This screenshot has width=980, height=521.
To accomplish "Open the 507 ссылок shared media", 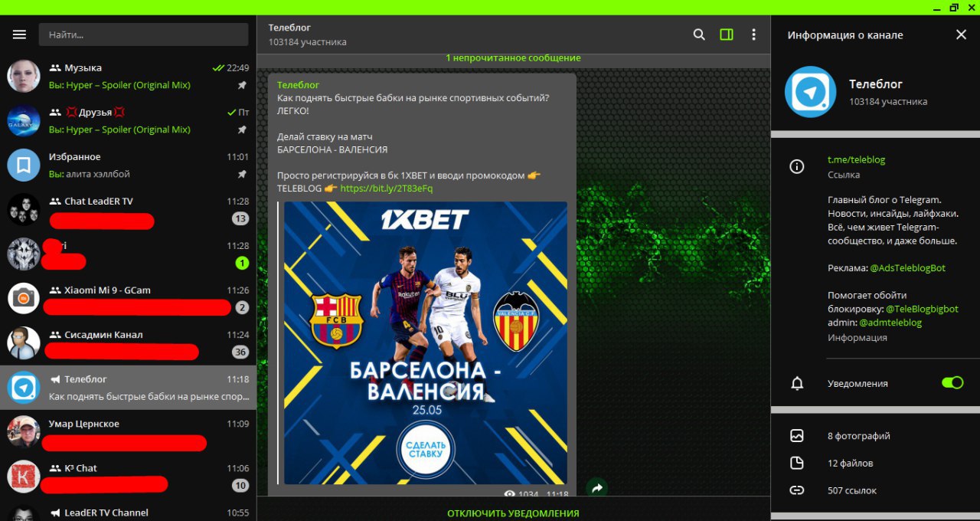I will point(852,490).
